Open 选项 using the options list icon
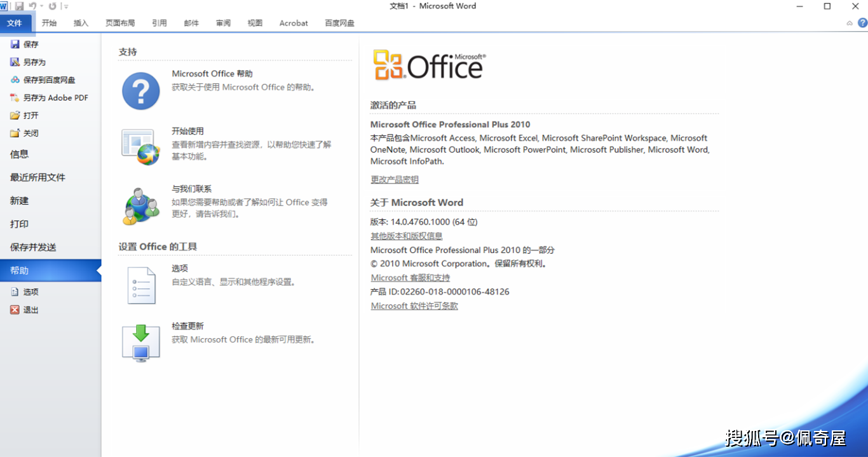 (x=140, y=285)
